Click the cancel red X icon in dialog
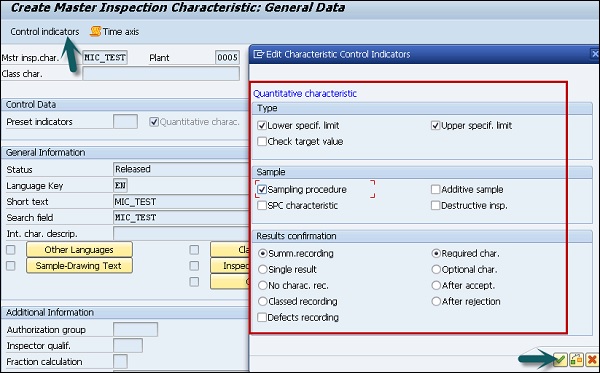Screen dimensions: 600x373 (x=592, y=359)
